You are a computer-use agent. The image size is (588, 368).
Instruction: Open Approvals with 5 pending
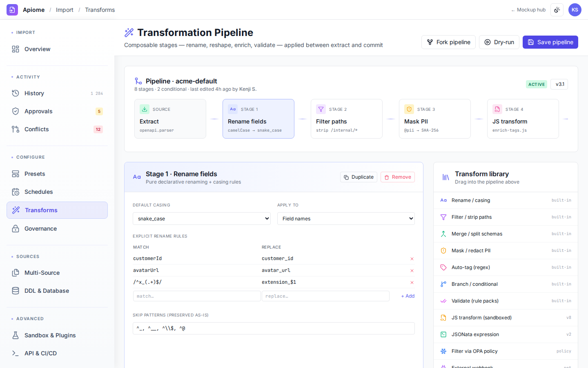click(x=57, y=111)
